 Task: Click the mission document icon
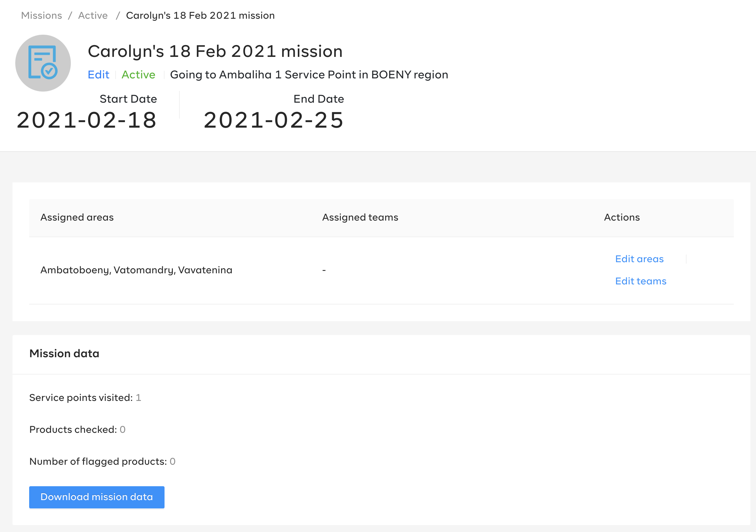click(x=42, y=61)
